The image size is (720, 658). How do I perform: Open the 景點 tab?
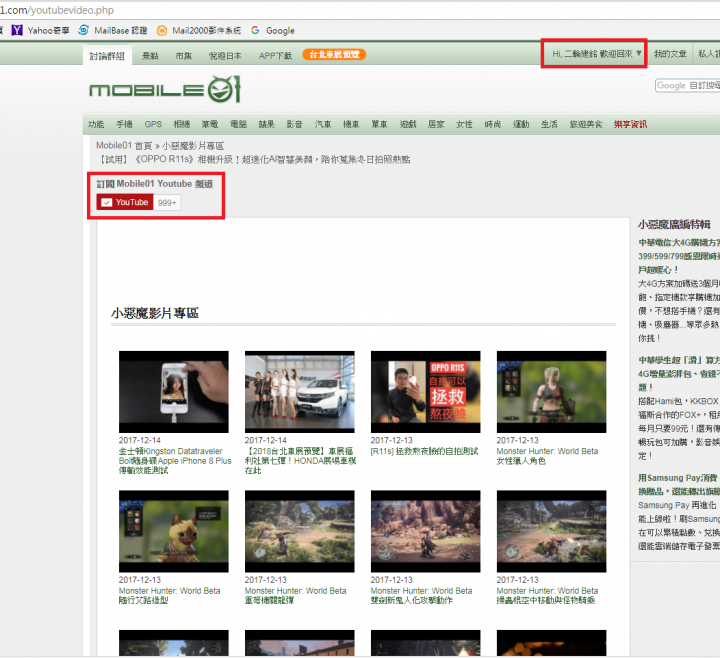150,56
